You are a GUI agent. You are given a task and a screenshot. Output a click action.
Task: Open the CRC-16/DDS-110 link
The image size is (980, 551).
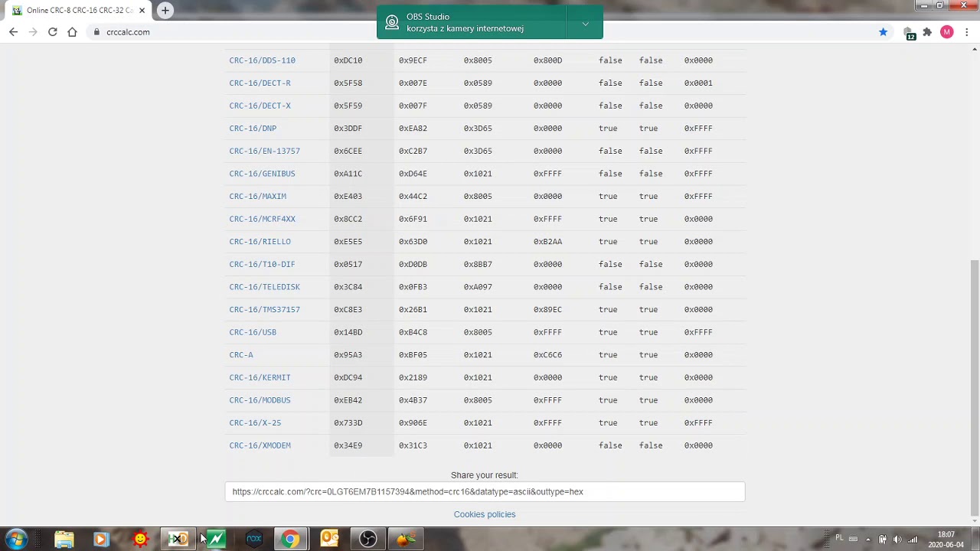[262, 60]
